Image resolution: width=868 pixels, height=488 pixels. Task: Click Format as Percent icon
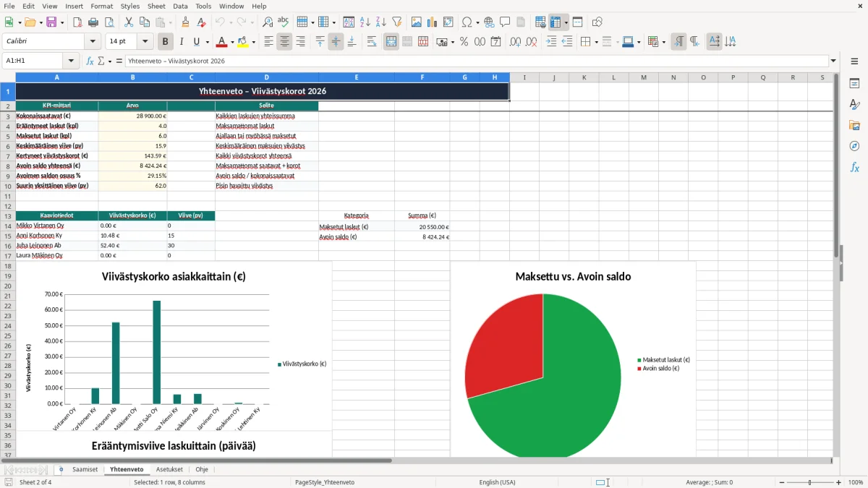coord(464,42)
